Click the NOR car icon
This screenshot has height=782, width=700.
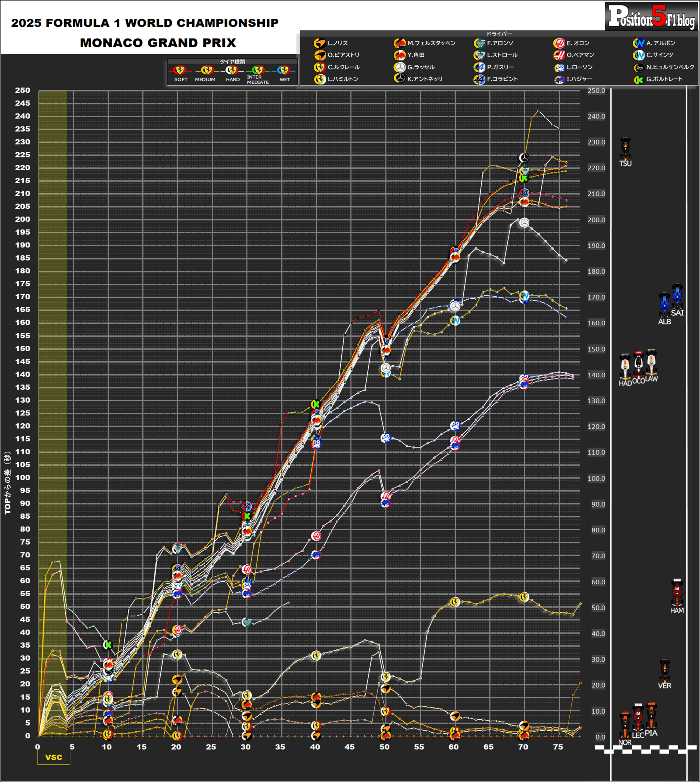coord(625,725)
